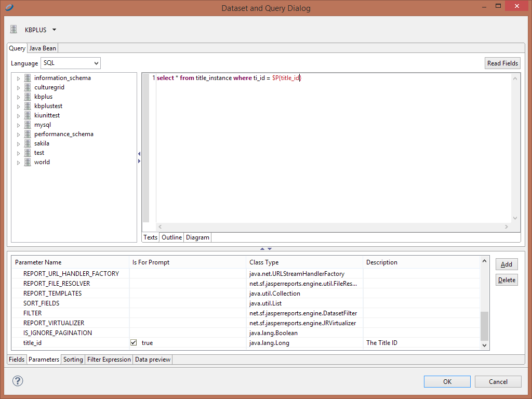Click the Jaspersoft app icon in title bar

[x=9, y=7]
